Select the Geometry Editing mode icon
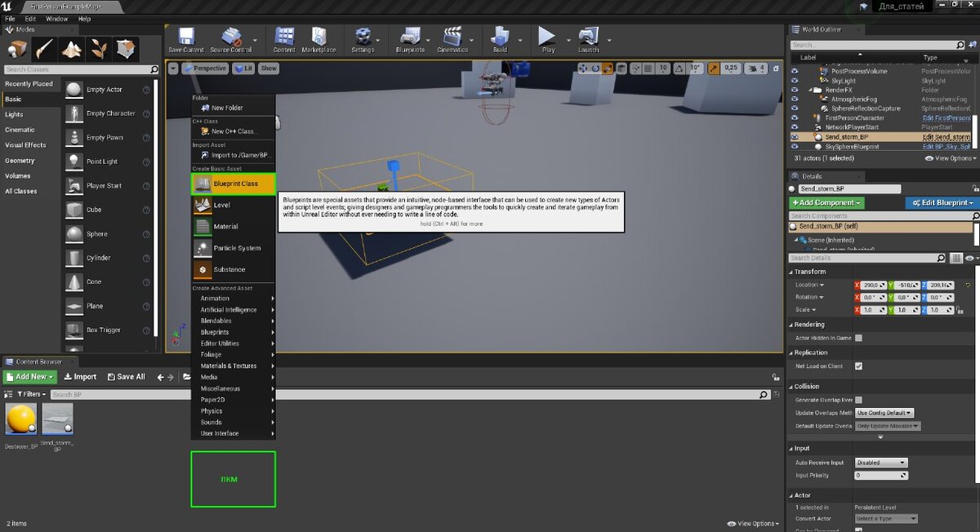The width and height of the screenshot is (980, 532). pyautogui.click(x=126, y=49)
